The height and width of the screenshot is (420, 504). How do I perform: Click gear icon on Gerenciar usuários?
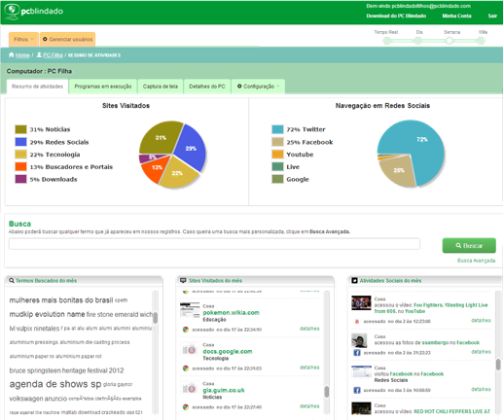click(x=45, y=39)
